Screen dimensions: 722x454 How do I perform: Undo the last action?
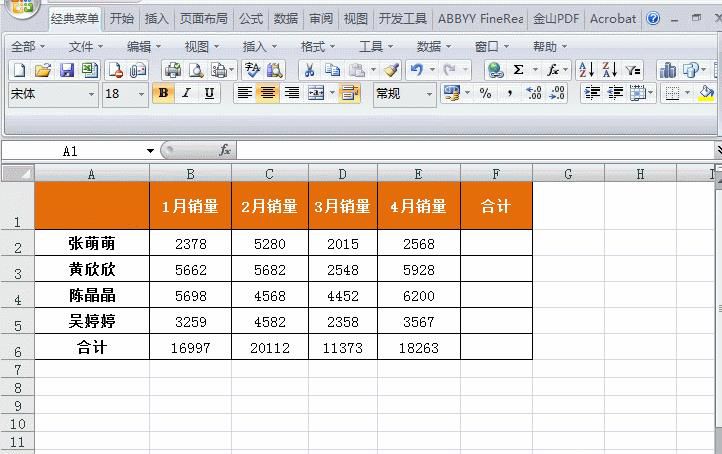coord(417,70)
